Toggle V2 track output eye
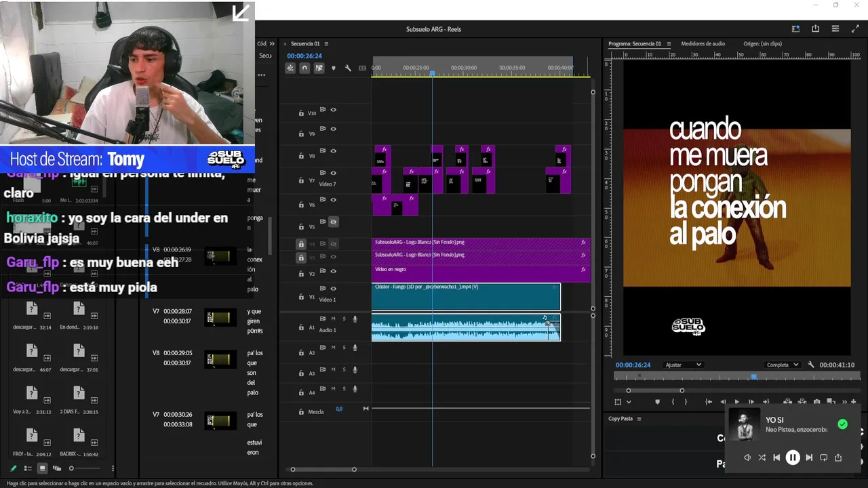Image resolution: width=868 pixels, height=488 pixels. coord(333,270)
